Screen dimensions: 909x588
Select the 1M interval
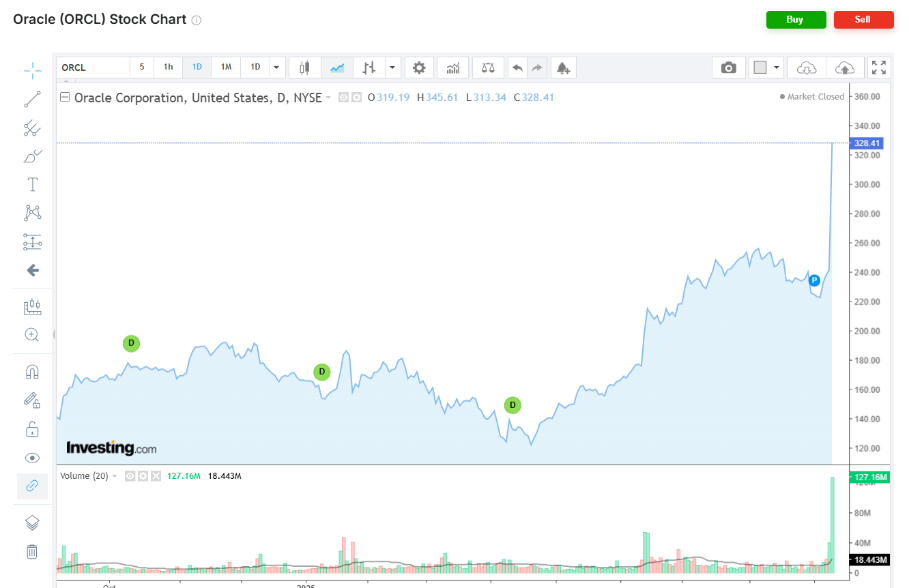[226, 67]
